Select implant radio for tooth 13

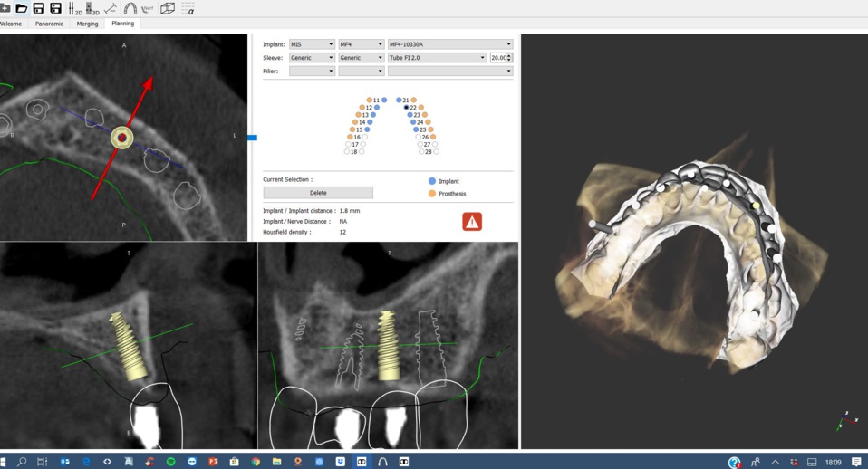[373, 114]
